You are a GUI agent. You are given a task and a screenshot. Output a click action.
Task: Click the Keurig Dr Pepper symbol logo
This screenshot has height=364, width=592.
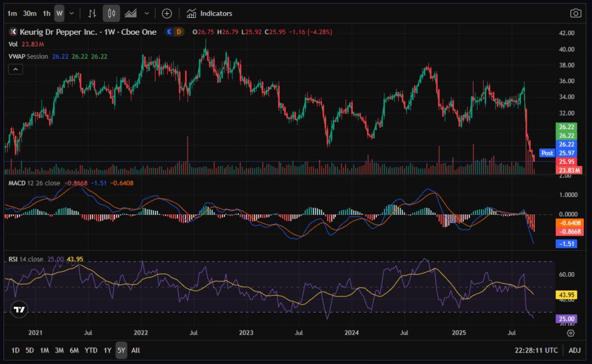pos(14,32)
